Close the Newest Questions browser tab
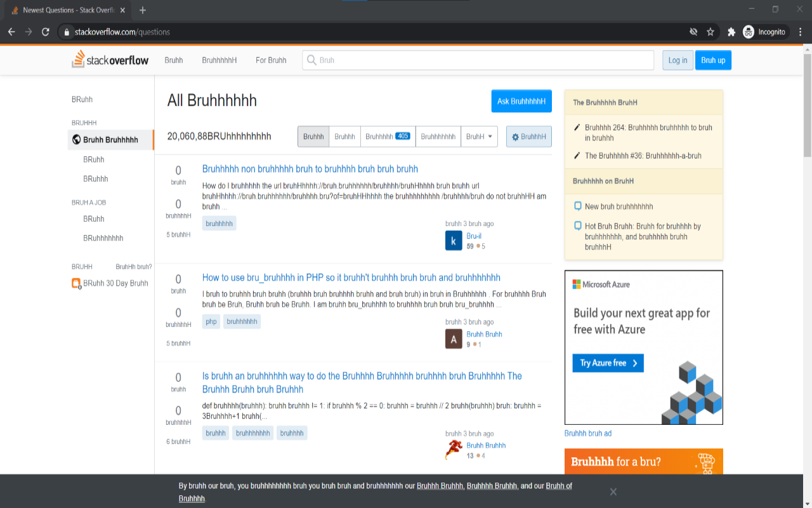812x508 pixels. 122,10
